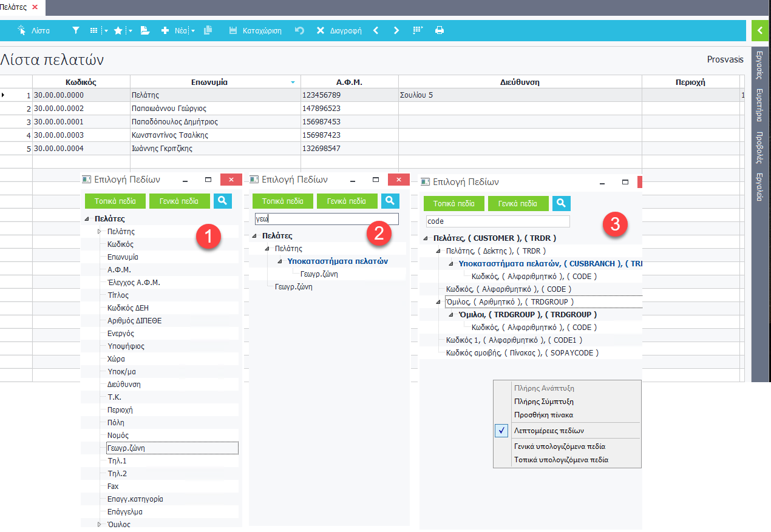Open the 'Νέα' dropdown arrow
The height and width of the screenshot is (532, 771).
point(193,31)
